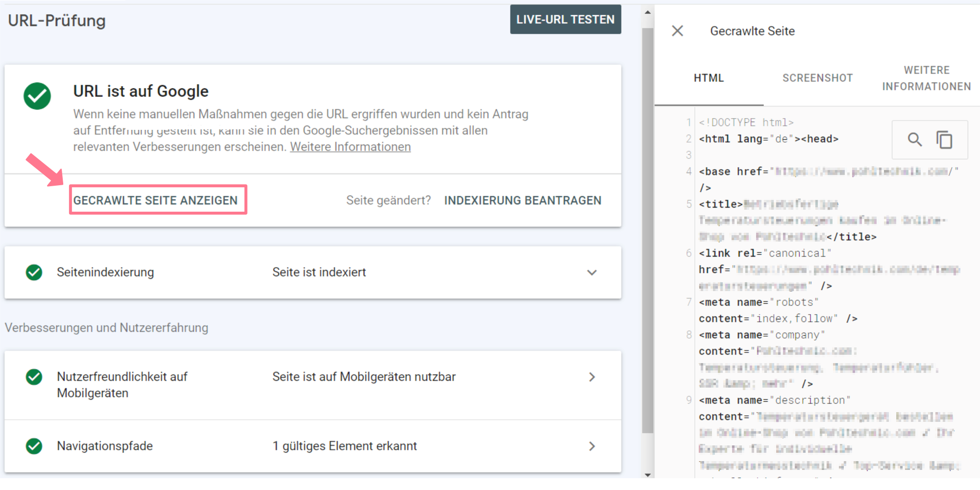Click the 'URL ist auf Google' heading
Screen dimensions: 980x490
(141, 91)
